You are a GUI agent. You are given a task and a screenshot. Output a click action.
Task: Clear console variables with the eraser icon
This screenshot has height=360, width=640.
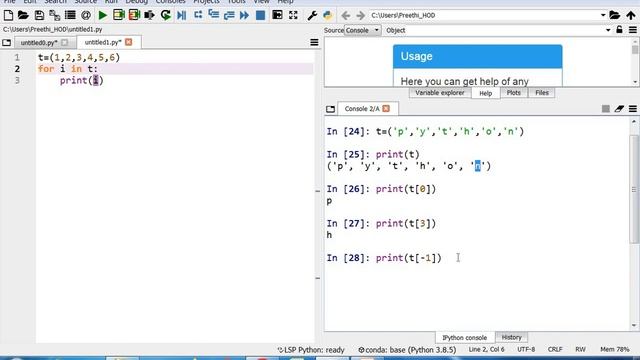point(619,109)
